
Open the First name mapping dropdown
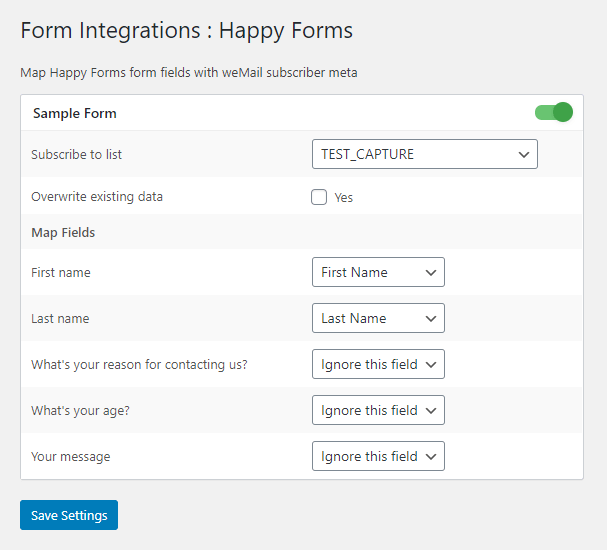pyautogui.click(x=378, y=272)
